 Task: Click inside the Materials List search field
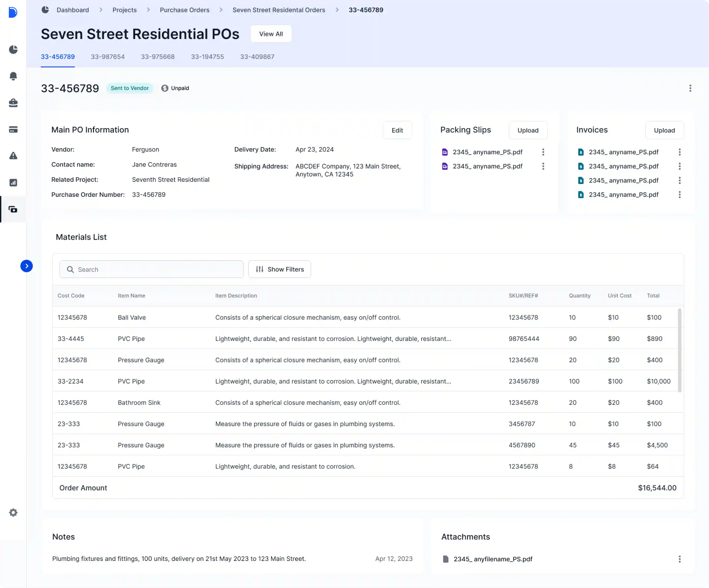(152, 269)
